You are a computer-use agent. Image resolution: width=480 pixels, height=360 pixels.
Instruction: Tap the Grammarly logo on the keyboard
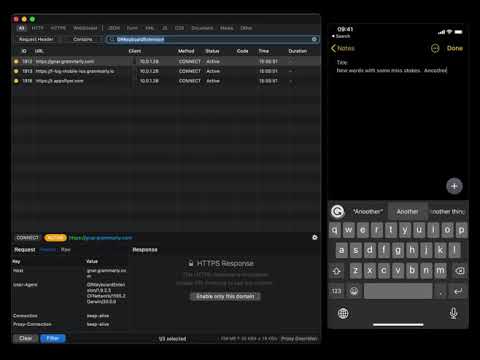(x=337, y=211)
